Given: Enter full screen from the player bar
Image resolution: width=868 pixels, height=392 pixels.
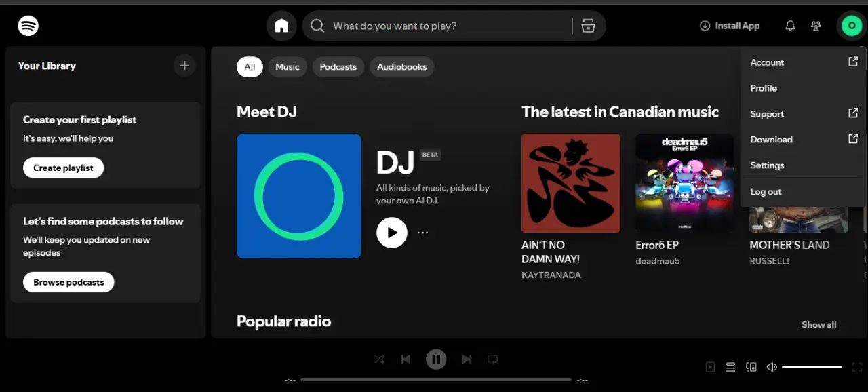Looking at the screenshot, I should pyautogui.click(x=857, y=367).
